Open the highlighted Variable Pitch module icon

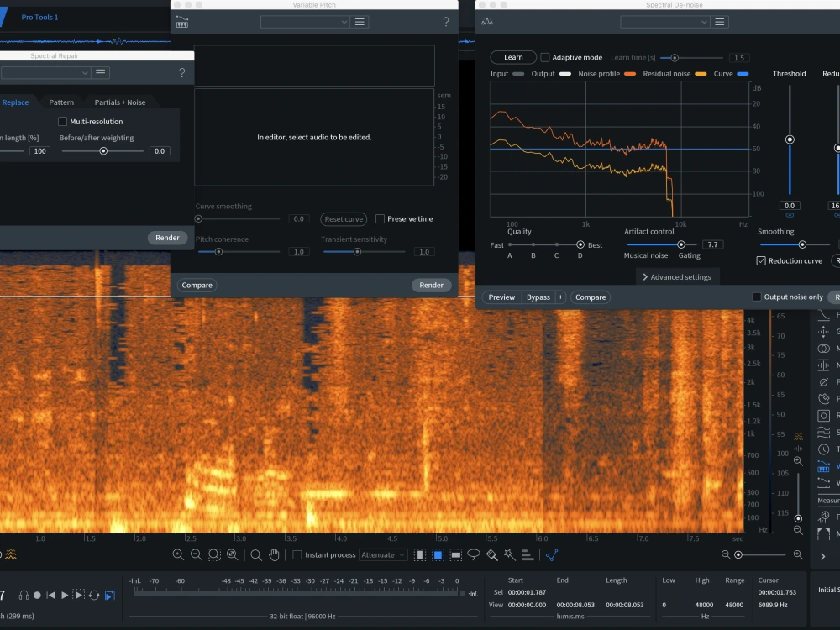pos(823,466)
